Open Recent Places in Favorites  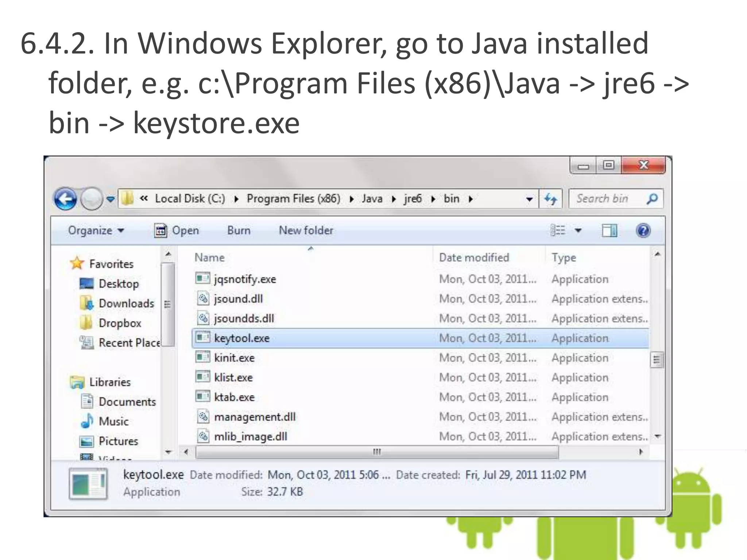[x=129, y=343]
